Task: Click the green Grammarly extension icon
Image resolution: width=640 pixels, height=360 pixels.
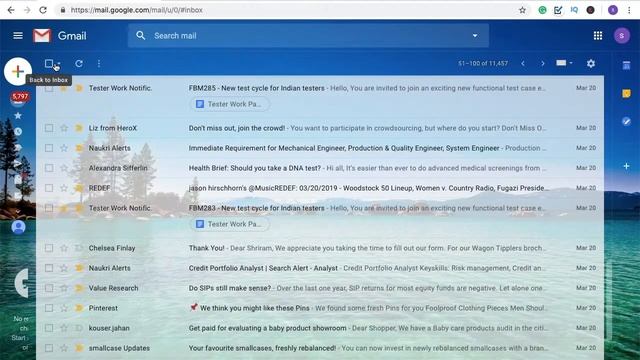Action: [x=542, y=10]
